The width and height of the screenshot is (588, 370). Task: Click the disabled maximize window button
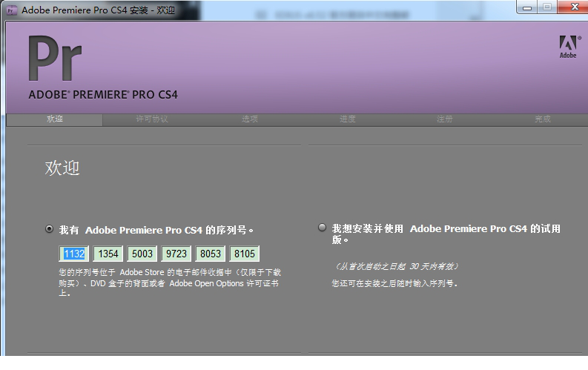tap(547, 7)
